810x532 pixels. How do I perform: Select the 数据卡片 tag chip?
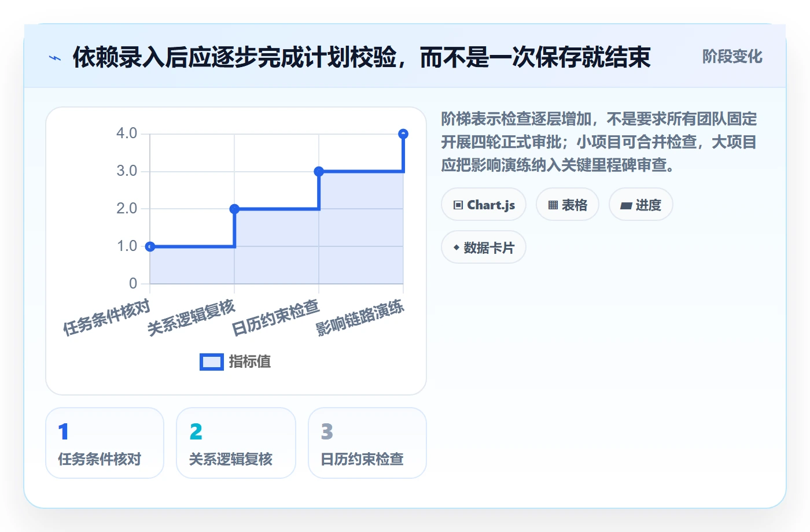[484, 247]
